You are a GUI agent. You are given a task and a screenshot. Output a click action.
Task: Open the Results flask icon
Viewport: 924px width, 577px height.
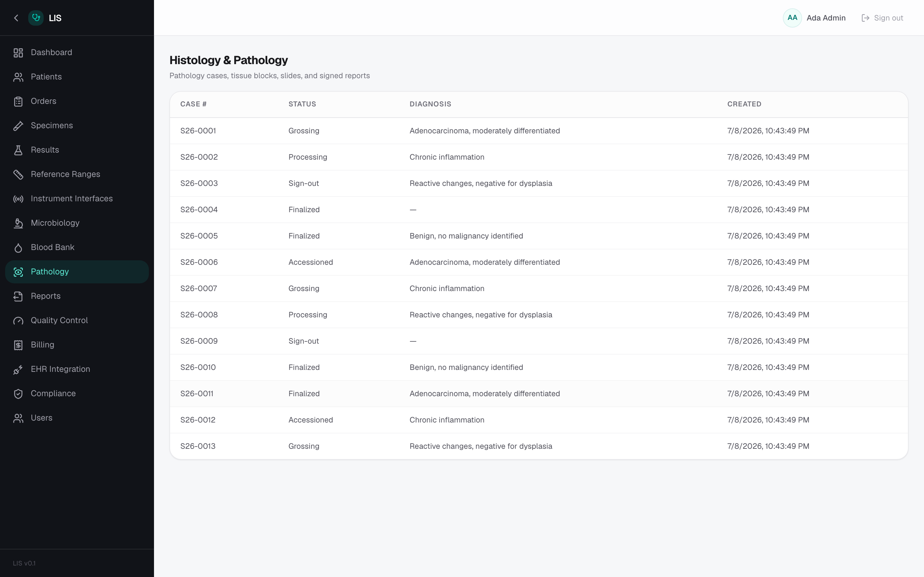[18, 150]
